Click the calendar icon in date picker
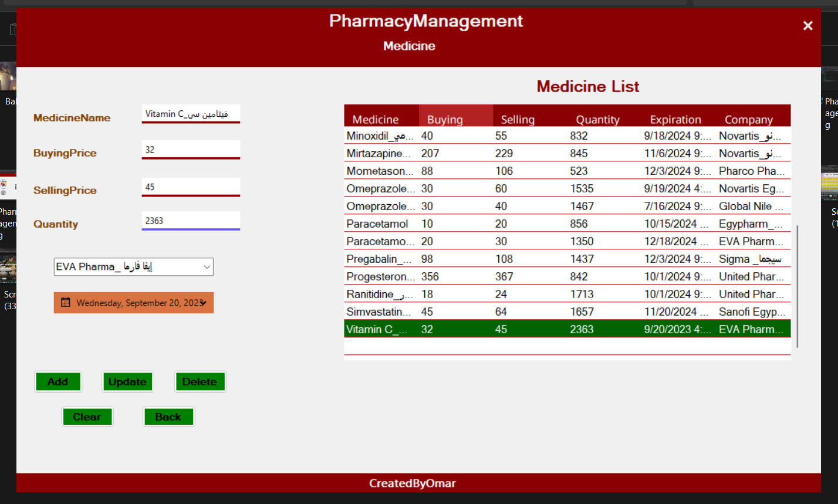Viewport: 838px width, 504px height. 65,303
